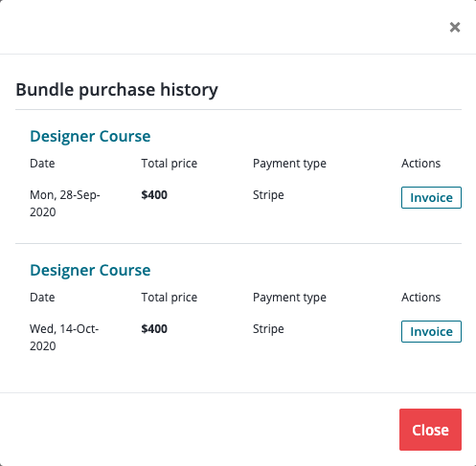Select the Stripe payment type for October purchase
476x466 pixels.
pyautogui.click(x=268, y=329)
